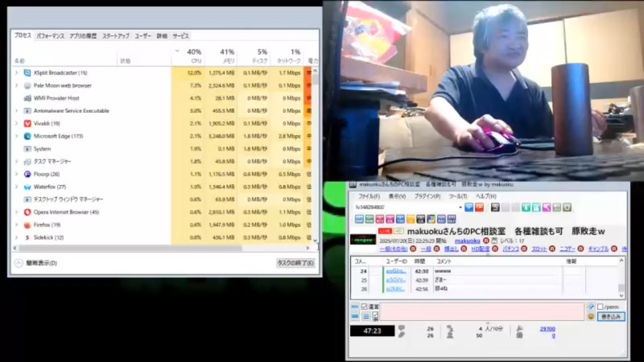Click the Floorp process icon

[27, 174]
